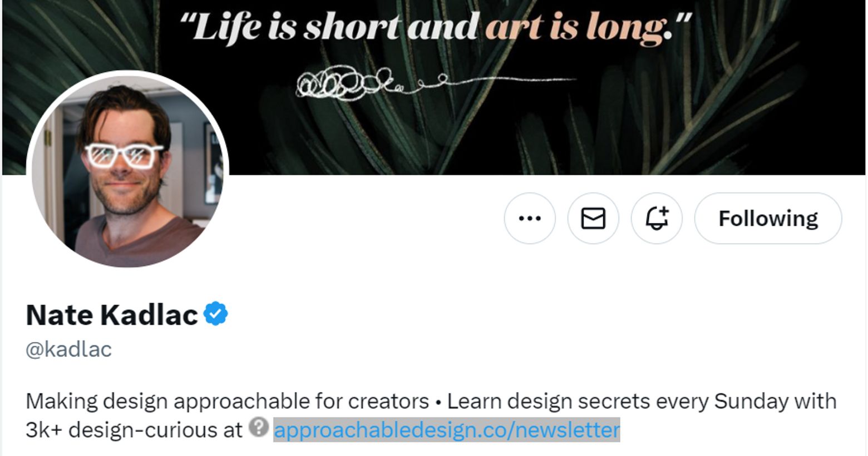868x456 pixels.
Task: Click the Nate Kadlac display name
Action: [x=112, y=315]
